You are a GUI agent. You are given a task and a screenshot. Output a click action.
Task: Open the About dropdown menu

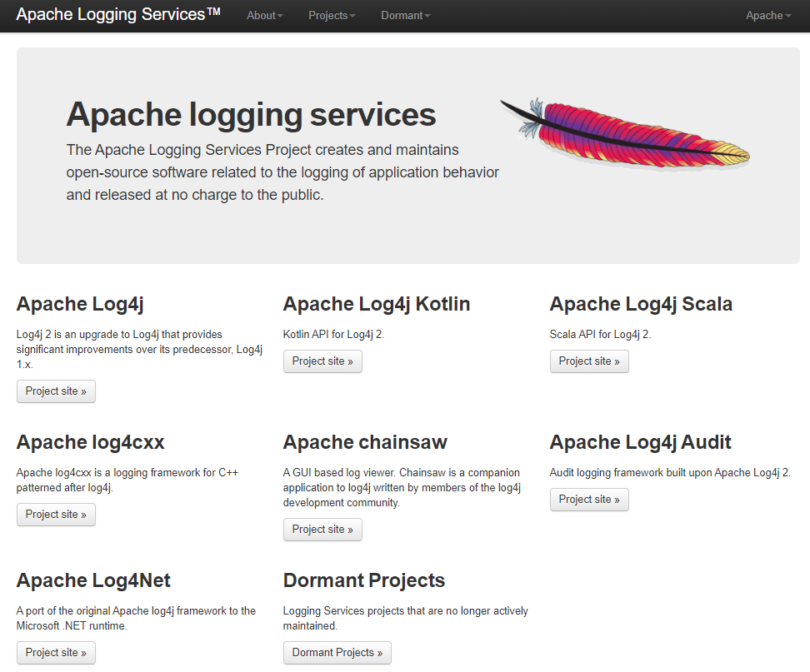click(x=264, y=16)
